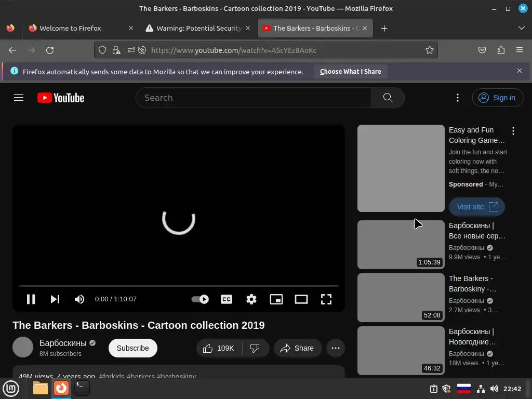Image resolution: width=532 pixels, height=399 pixels.
Task: Open a new browser tab
Action: tap(384, 29)
